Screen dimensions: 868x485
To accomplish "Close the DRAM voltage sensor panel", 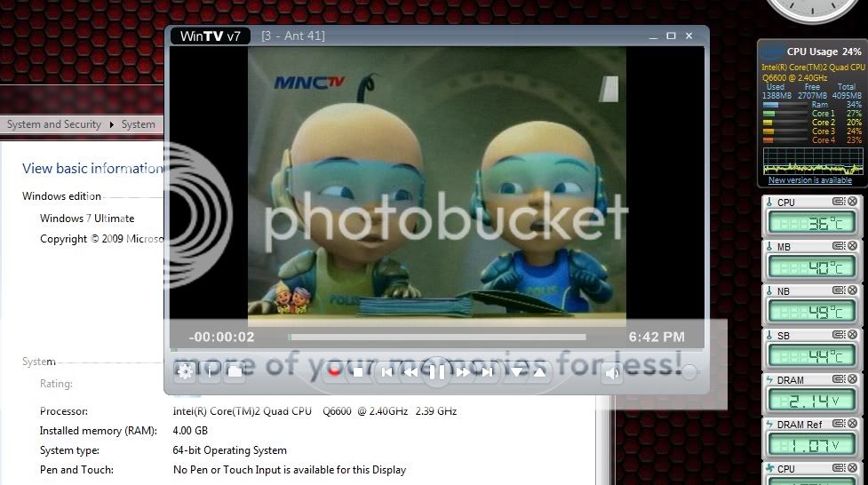I will [x=853, y=378].
